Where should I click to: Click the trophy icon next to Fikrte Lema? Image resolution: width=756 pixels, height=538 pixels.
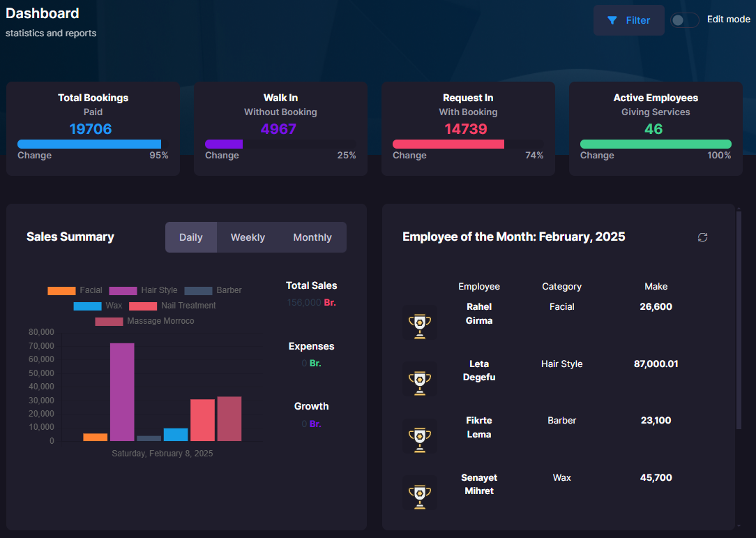420,437
